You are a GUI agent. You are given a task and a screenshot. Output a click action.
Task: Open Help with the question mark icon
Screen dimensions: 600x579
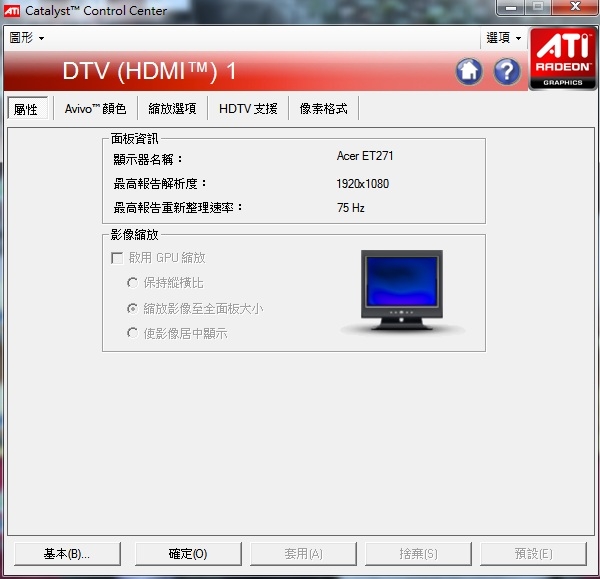click(507, 71)
